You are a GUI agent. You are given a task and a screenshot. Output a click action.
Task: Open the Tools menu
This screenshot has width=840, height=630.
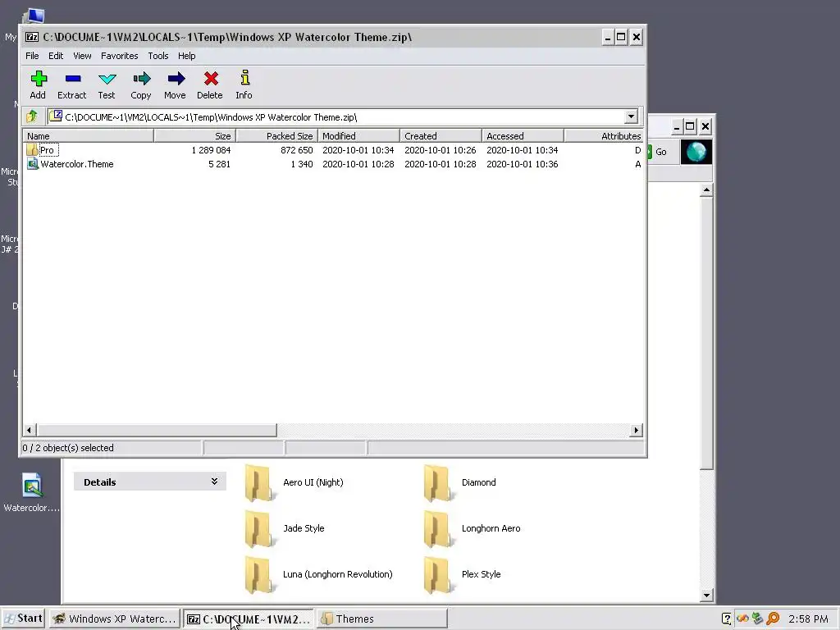pyautogui.click(x=158, y=56)
